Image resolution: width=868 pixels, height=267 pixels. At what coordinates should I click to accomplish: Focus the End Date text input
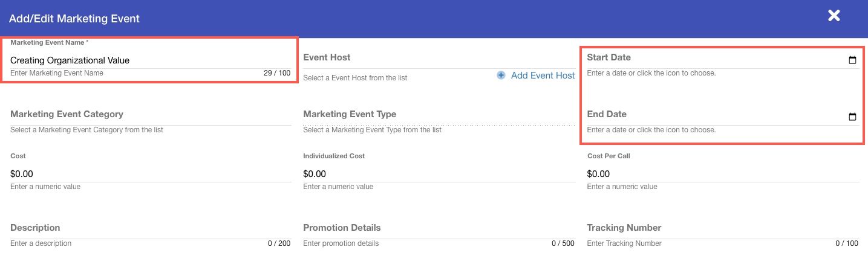click(x=714, y=115)
